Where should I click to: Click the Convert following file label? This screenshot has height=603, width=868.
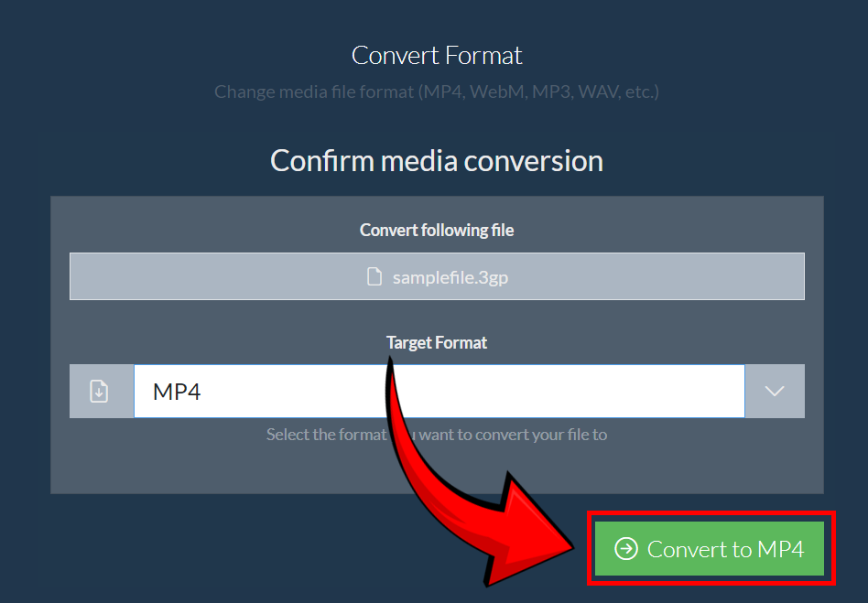pyautogui.click(x=437, y=230)
